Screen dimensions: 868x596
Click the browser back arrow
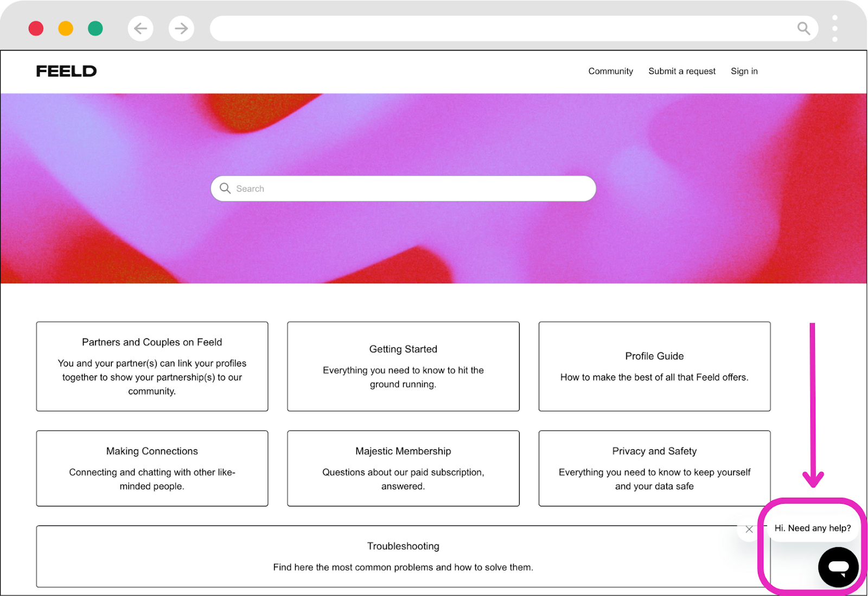coord(141,28)
